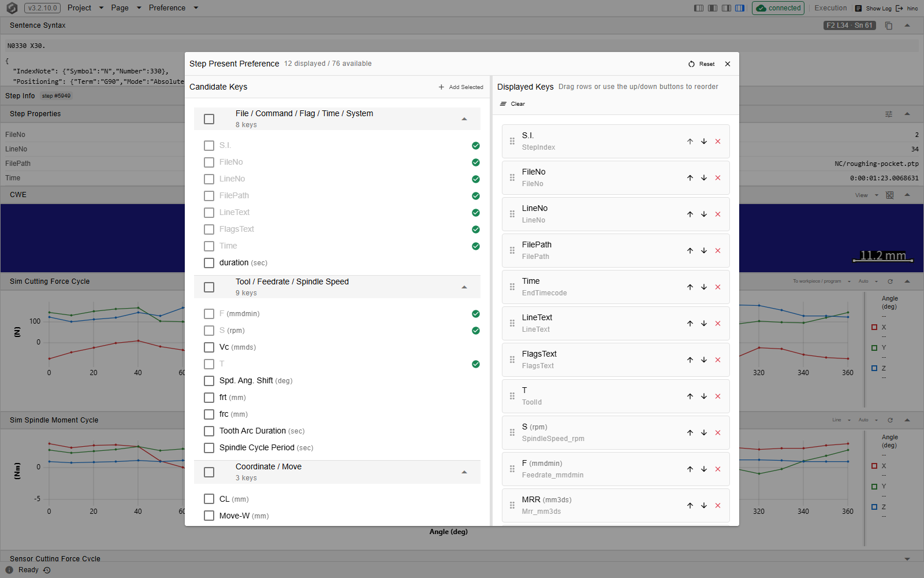924x578 pixels.
Task: Select all File / Command group keys
Action: pyautogui.click(x=209, y=119)
